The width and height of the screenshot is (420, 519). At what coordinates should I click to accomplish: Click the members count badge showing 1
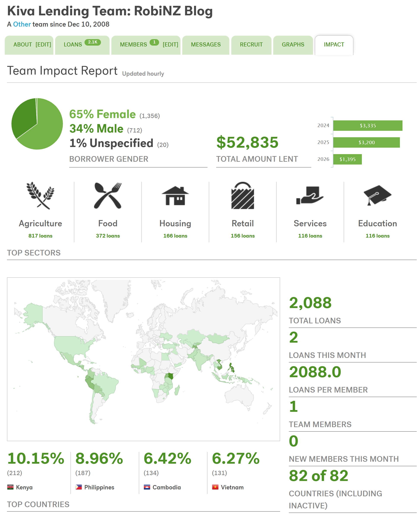click(154, 42)
